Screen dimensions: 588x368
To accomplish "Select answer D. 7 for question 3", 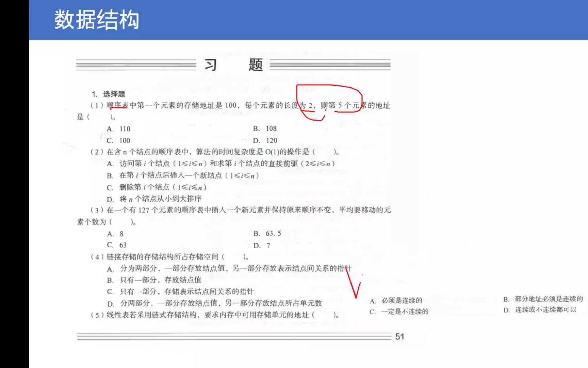I will pyautogui.click(x=262, y=245).
